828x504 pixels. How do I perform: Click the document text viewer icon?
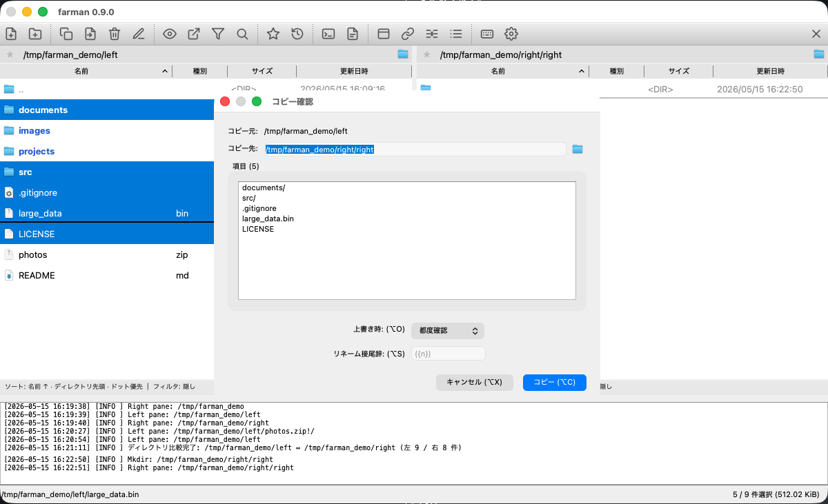[353, 33]
